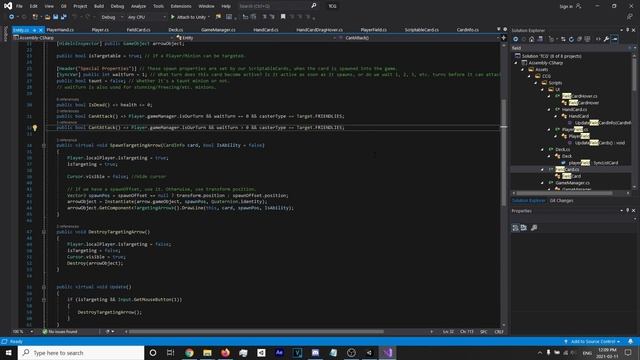Open the Analyze menu
The width and height of the screenshot is (640, 360).
coord(138,6)
